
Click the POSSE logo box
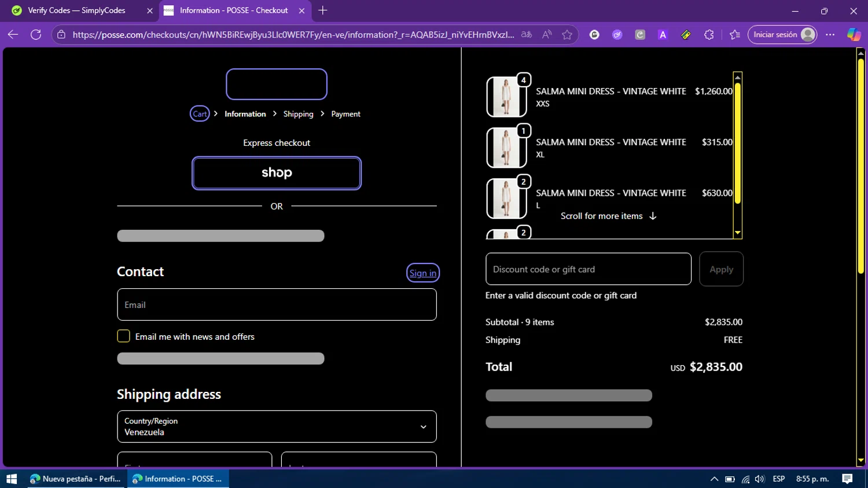277,85
